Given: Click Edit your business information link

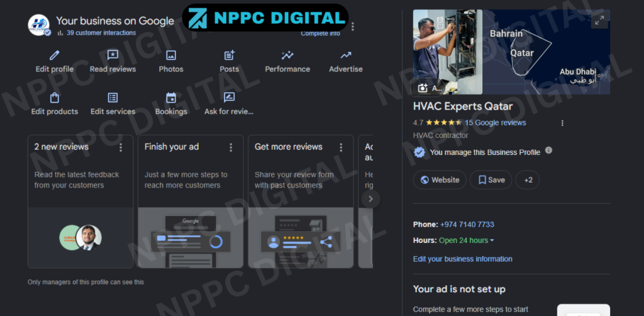Looking at the screenshot, I should (x=462, y=259).
